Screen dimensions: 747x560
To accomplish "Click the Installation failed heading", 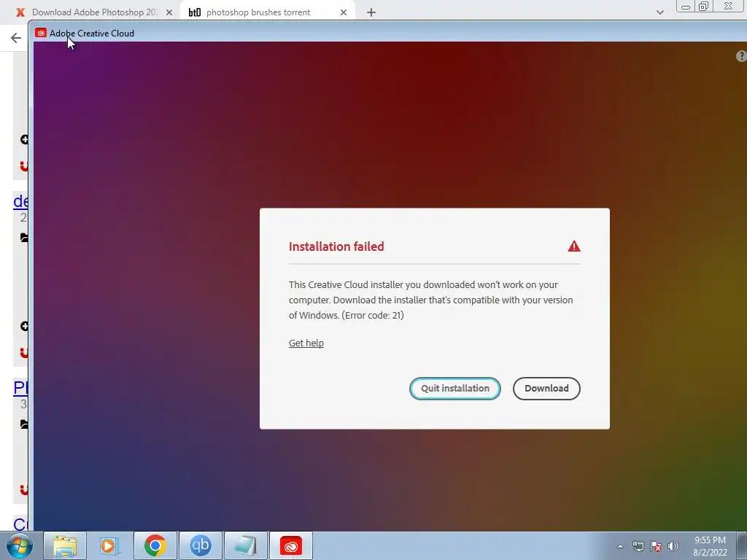I will (336, 246).
